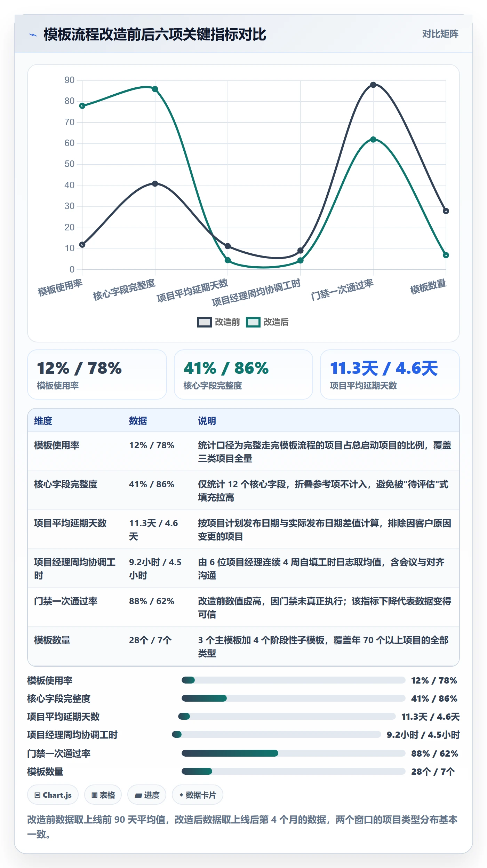Click the main title 模板流程改造前后六项关键指标对比

pos(154,34)
